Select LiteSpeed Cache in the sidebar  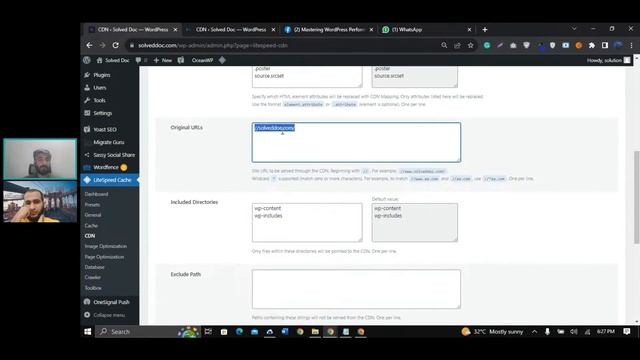coord(109,180)
